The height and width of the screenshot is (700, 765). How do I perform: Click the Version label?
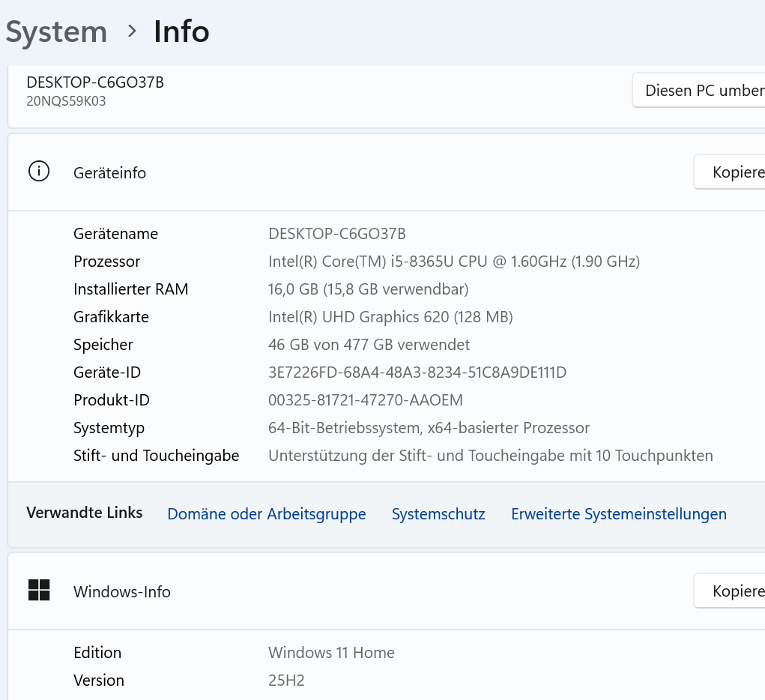click(99, 681)
